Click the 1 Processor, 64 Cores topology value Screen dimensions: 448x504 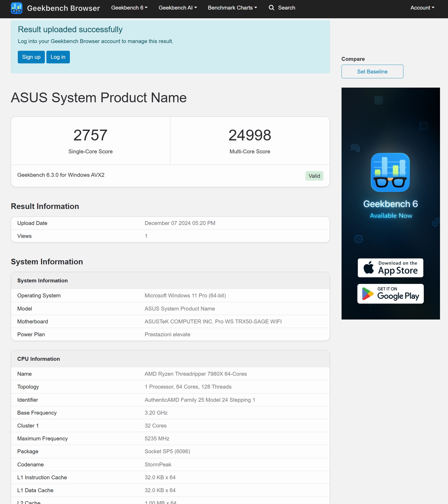pyautogui.click(x=188, y=387)
